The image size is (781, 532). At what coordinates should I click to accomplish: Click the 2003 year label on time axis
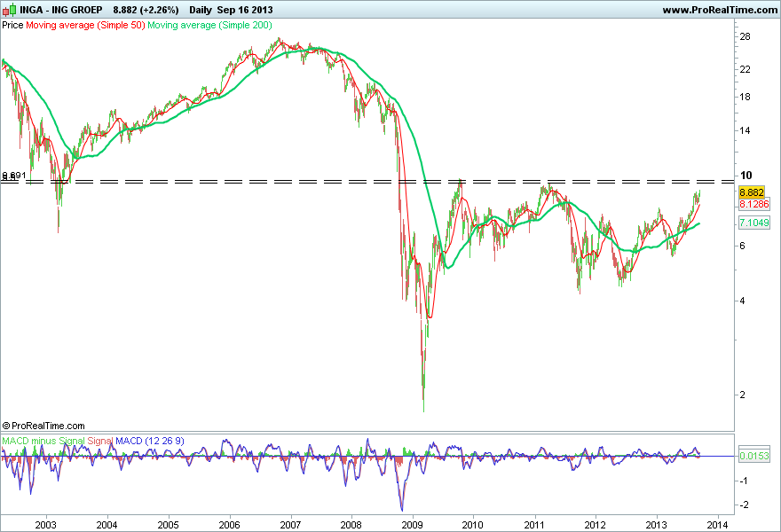46,525
